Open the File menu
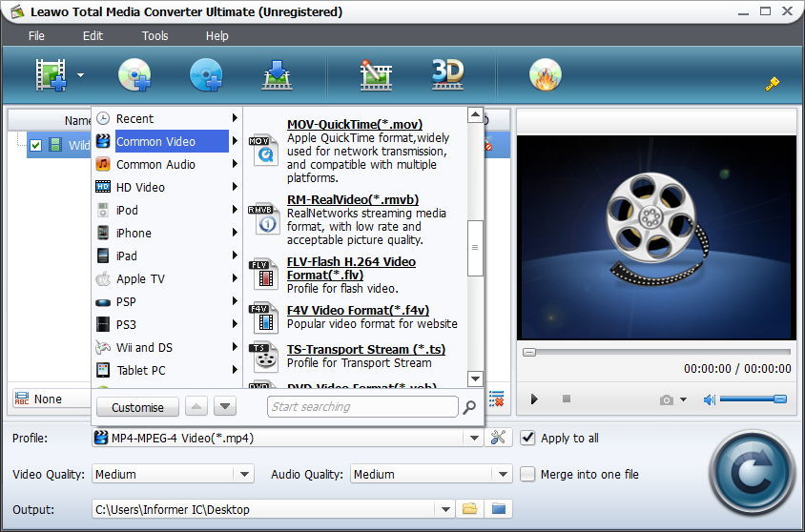 [36, 36]
